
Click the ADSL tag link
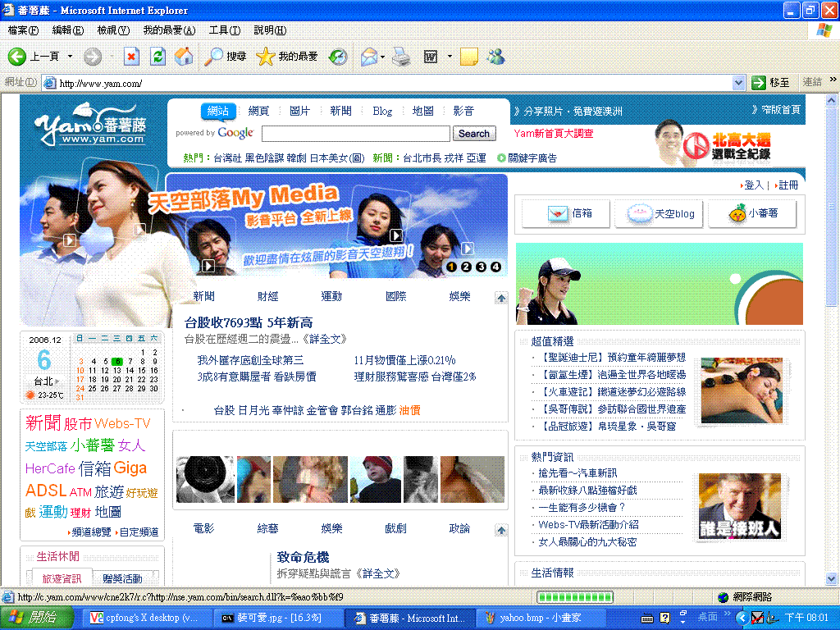tap(46, 491)
